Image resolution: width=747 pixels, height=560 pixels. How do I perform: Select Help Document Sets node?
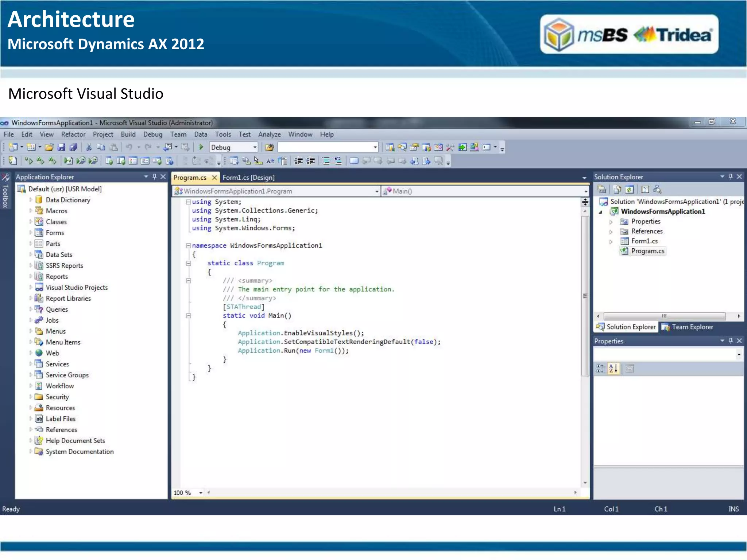click(75, 440)
